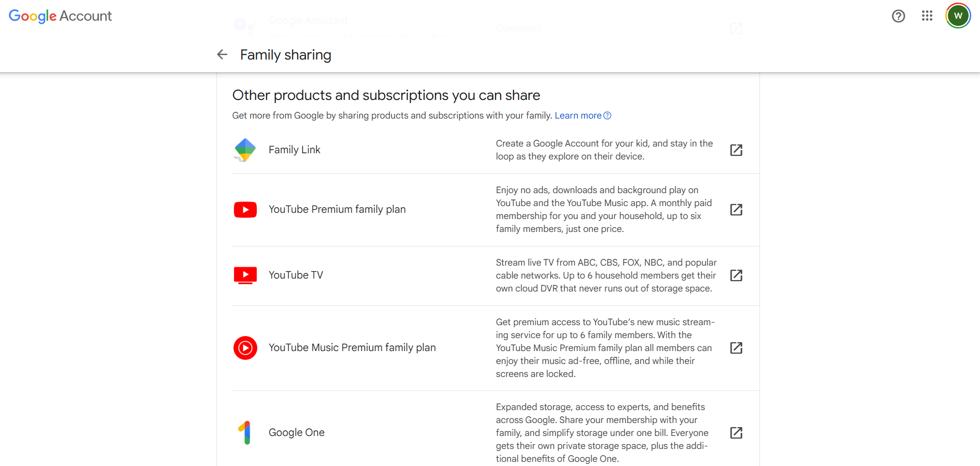
Task: Select the Family Link label
Action: [295, 150]
